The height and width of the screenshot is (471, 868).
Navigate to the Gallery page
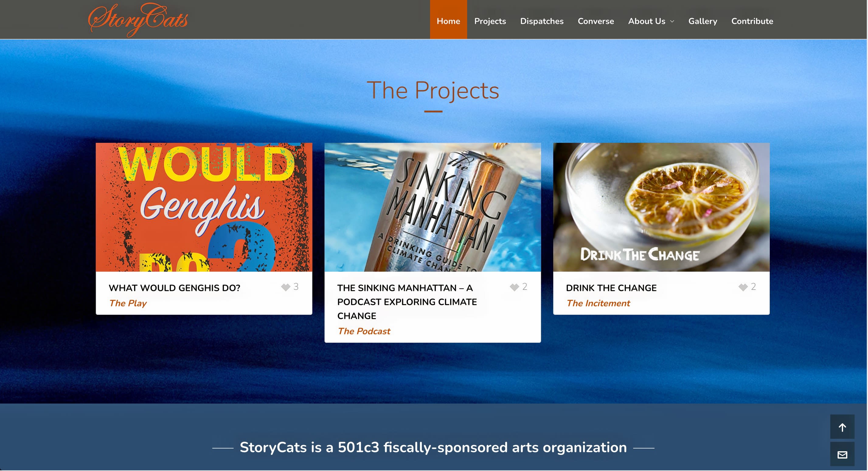703,21
